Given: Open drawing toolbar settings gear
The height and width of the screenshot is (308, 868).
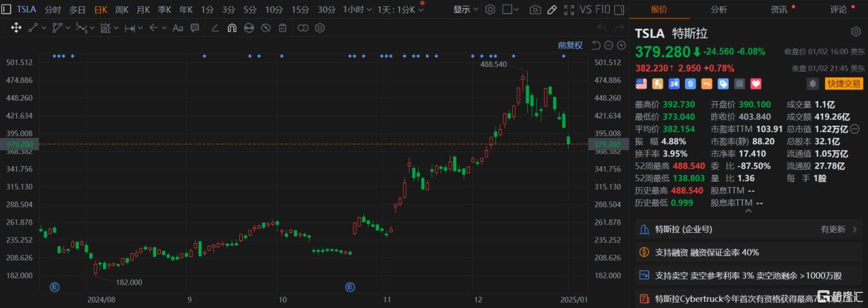Looking at the screenshot, I should click(x=320, y=28).
